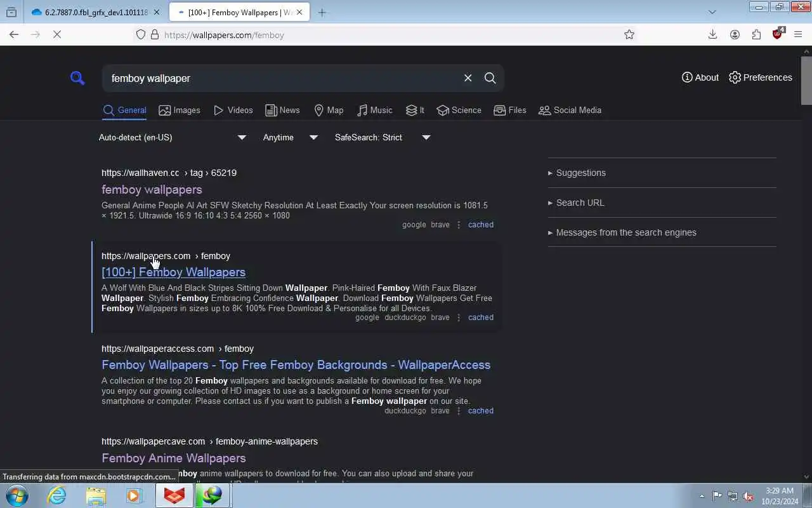This screenshot has height=508, width=812.
Task: Open the uBlock Origin extension icon
Action: pos(778,34)
